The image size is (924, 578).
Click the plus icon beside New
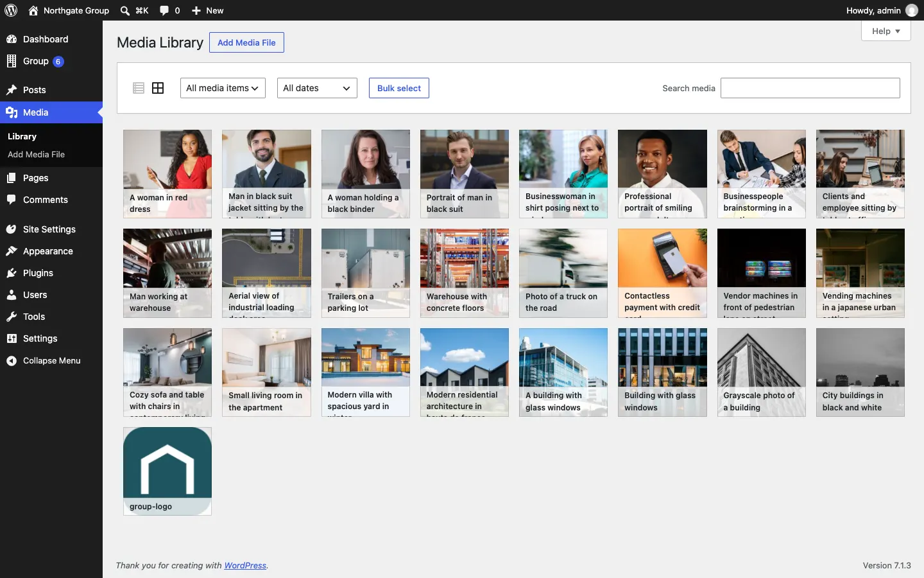pos(196,10)
